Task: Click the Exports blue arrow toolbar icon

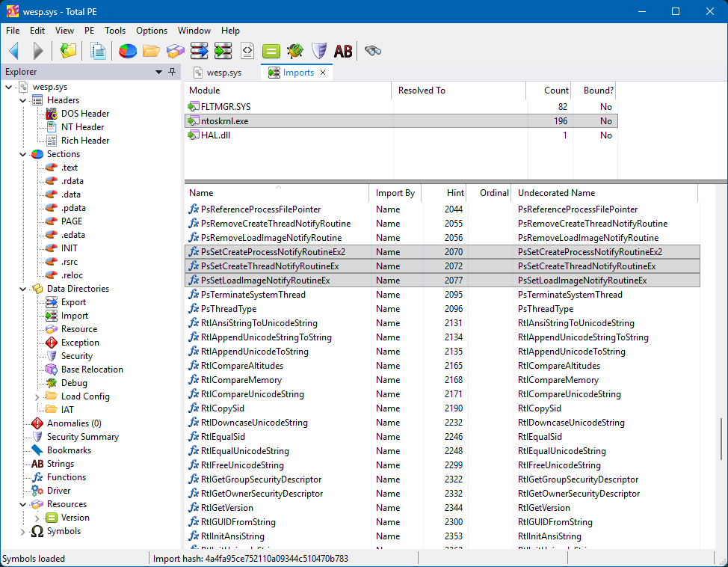Action: point(199,51)
